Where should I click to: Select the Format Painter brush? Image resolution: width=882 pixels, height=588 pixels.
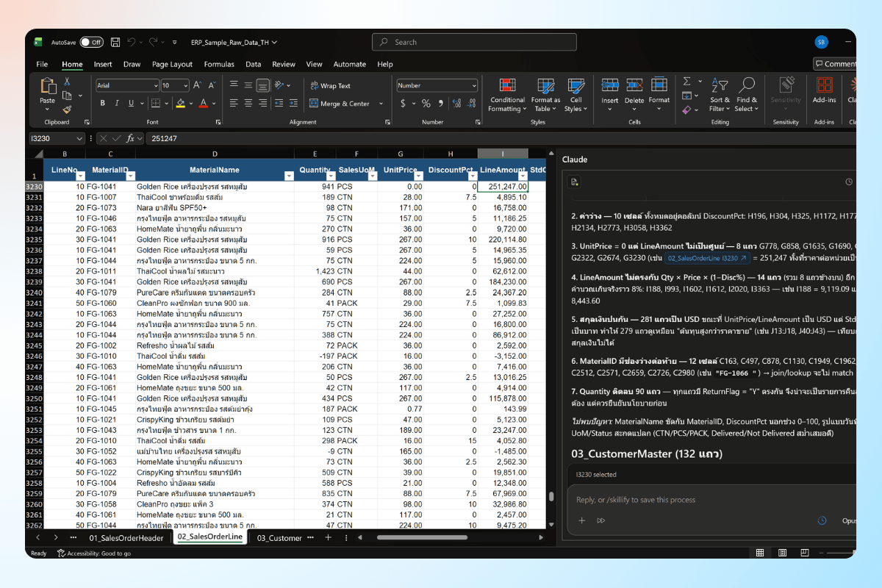tap(67, 110)
